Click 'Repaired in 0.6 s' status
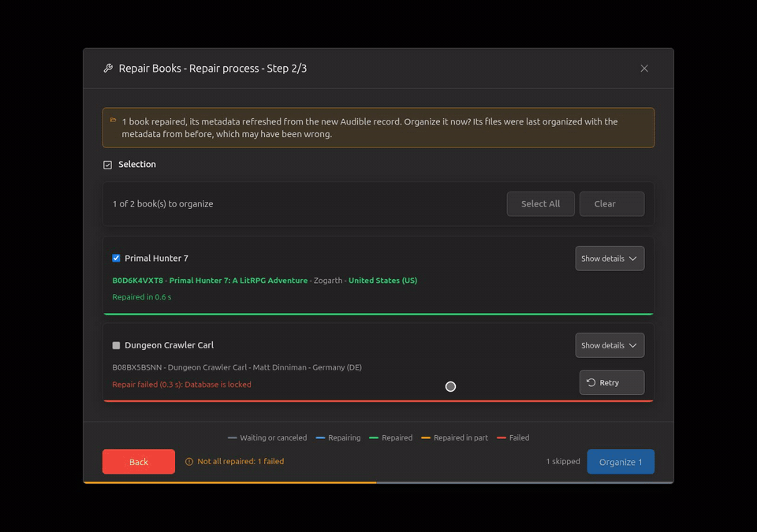The height and width of the screenshot is (532, 757). pyautogui.click(x=142, y=297)
